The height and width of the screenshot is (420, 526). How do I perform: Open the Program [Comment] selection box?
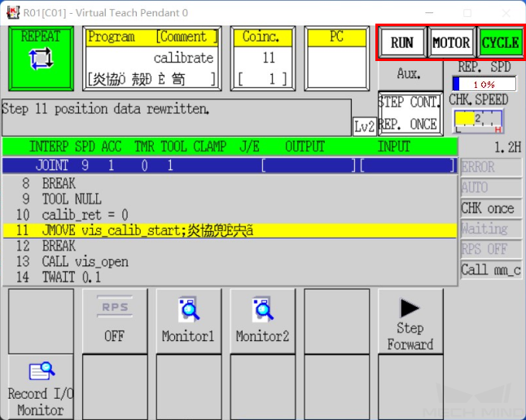pos(152,59)
